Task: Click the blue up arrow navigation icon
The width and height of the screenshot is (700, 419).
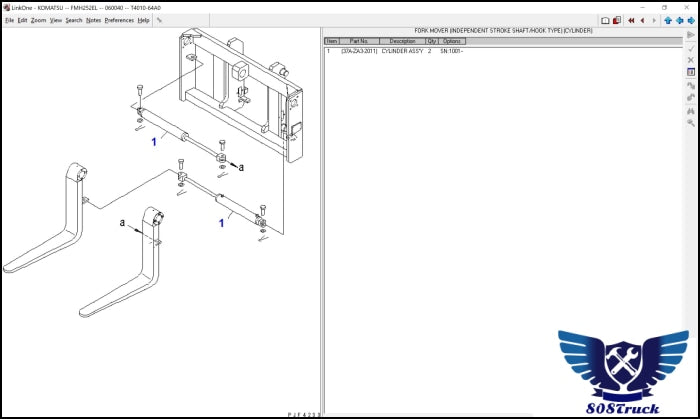Action: click(x=668, y=20)
